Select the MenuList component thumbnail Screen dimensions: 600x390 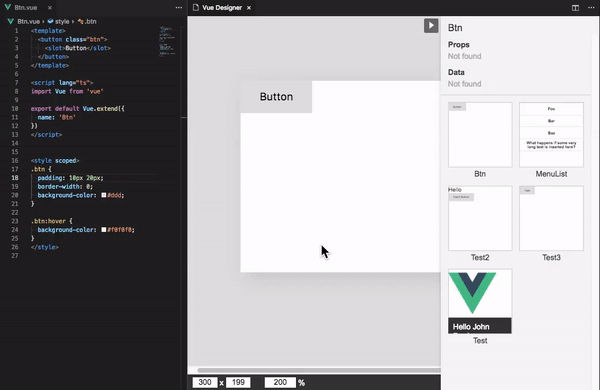(551, 135)
